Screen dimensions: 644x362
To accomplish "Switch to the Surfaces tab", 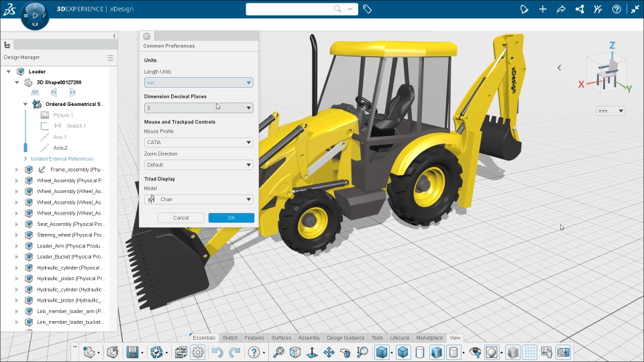I will click(281, 338).
